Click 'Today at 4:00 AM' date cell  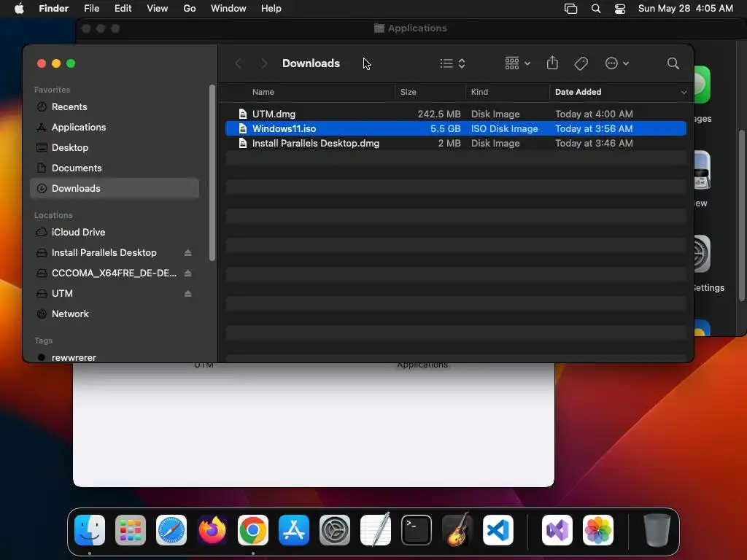594,114
